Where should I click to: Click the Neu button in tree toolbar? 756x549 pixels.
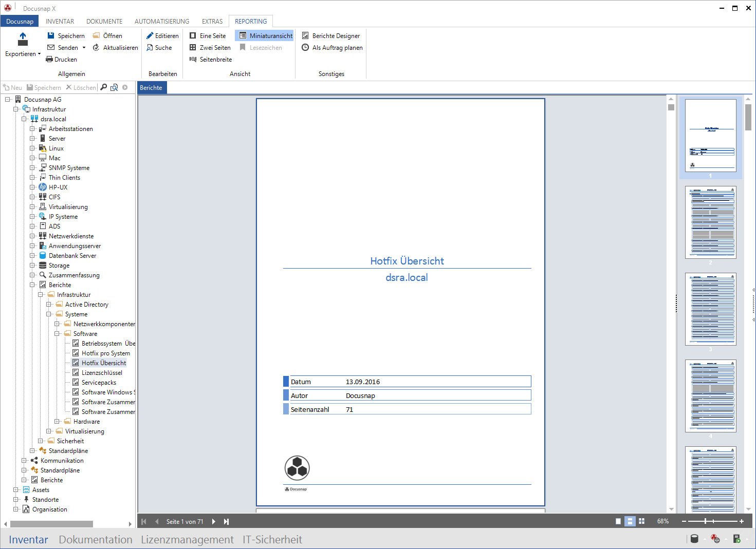(x=13, y=88)
